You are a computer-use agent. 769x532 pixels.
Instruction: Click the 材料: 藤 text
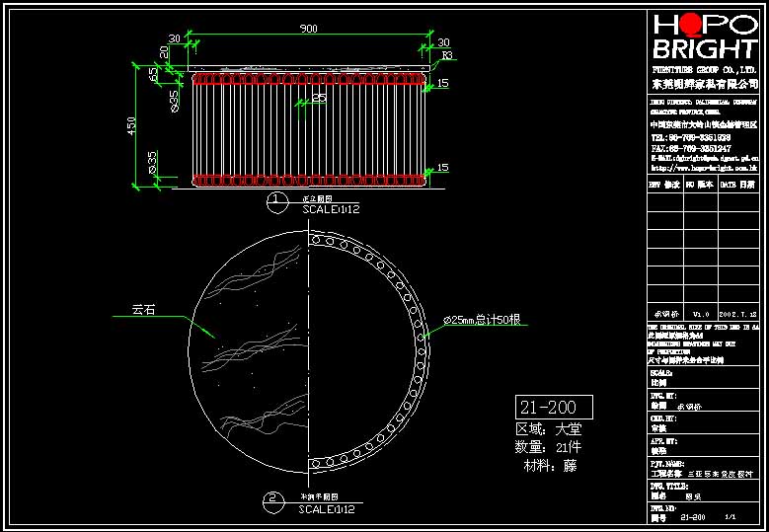(551, 466)
